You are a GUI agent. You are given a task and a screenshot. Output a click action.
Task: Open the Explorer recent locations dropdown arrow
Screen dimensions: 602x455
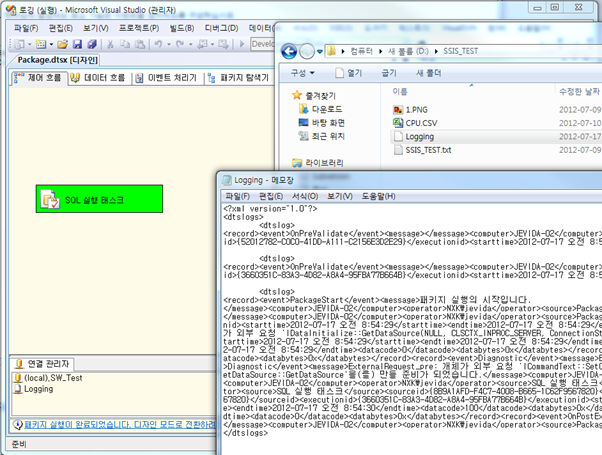319,51
